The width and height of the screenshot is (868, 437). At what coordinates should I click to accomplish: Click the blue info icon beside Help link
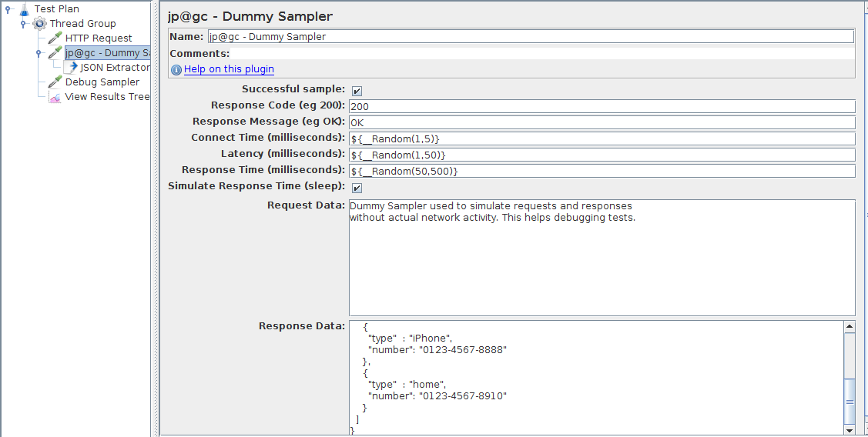pyautogui.click(x=176, y=70)
